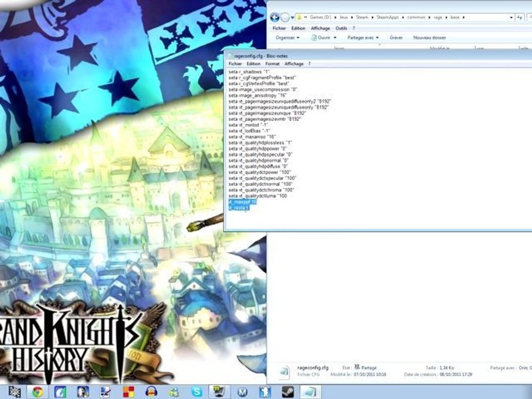Expand the address bar history dropdown arrow
532x399 pixels.
(511, 17)
